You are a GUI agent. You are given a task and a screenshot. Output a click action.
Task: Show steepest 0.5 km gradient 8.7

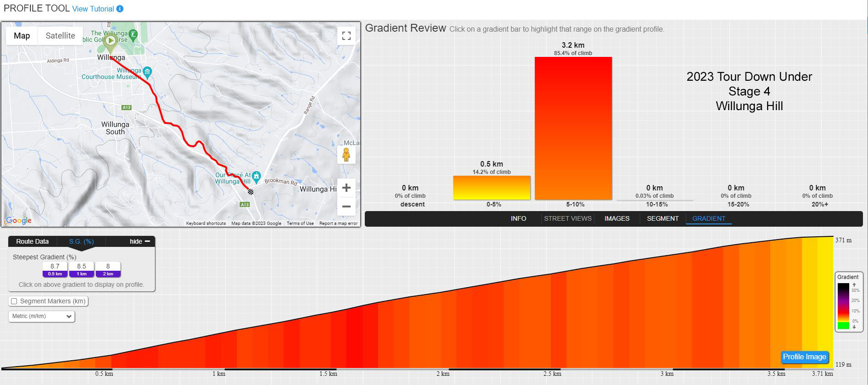point(55,269)
